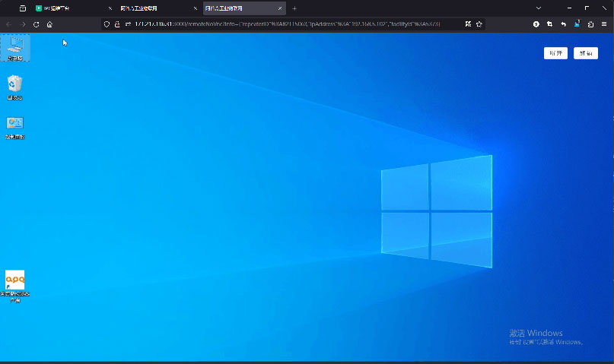Open the extensions puzzle icon
Viewport: 614px width, 364px height.
click(x=590, y=24)
